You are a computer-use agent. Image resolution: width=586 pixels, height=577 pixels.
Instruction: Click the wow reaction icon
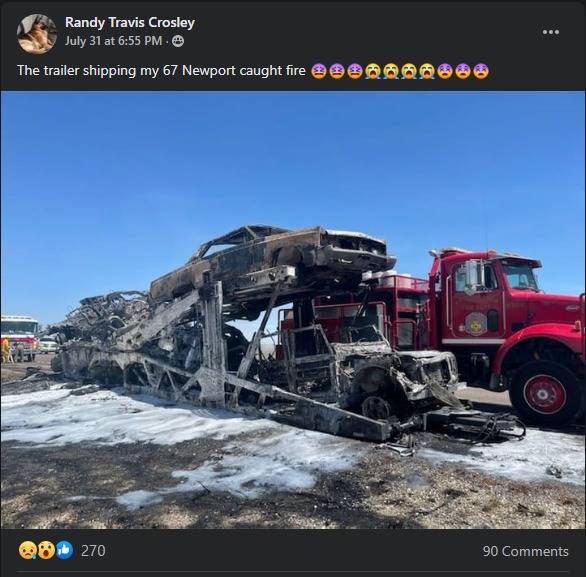click(x=46, y=550)
